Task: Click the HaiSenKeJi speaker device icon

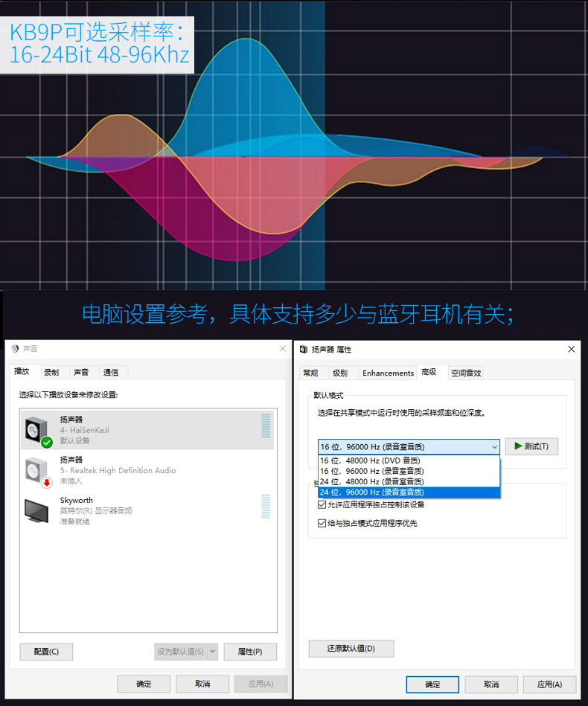Action: (x=36, y=431)
